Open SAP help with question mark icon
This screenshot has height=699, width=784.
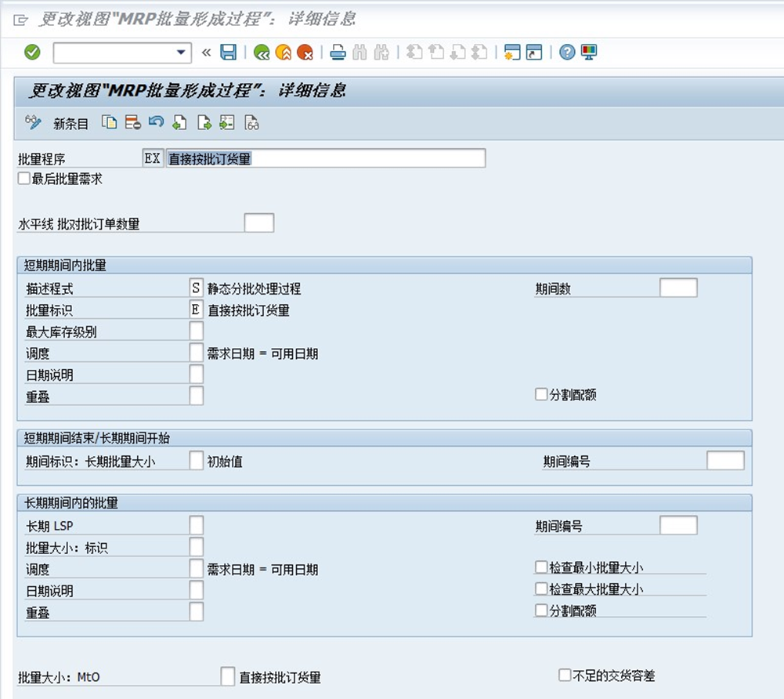(568, 52)
